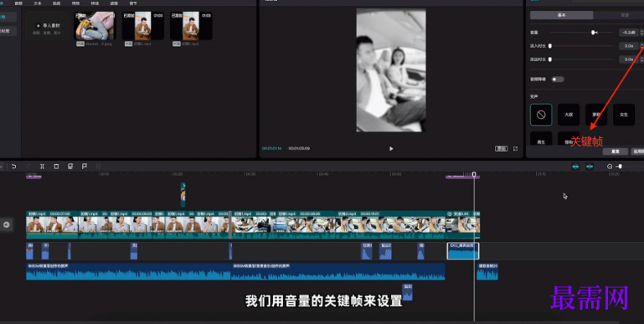Image resolution: width=644 pixels, height=324 pixels.
Task: Toggle the main track magnet snap icon
Action: [x=575, y=167]
